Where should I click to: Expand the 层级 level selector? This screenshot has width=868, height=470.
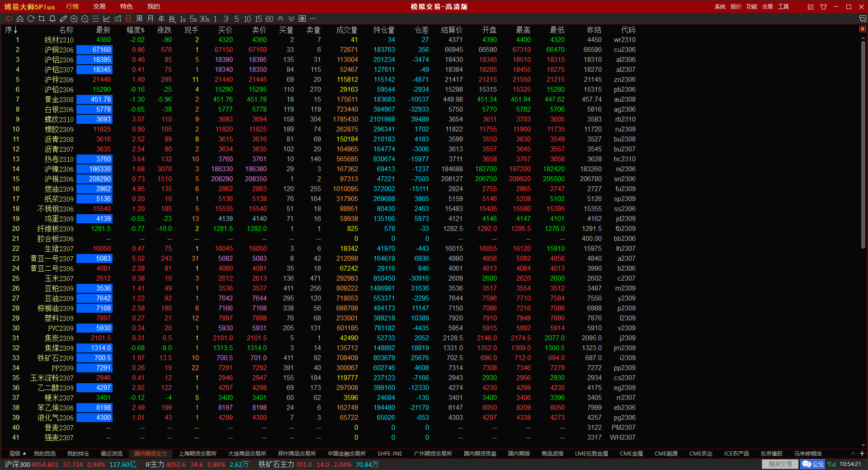tap(18, 453)
